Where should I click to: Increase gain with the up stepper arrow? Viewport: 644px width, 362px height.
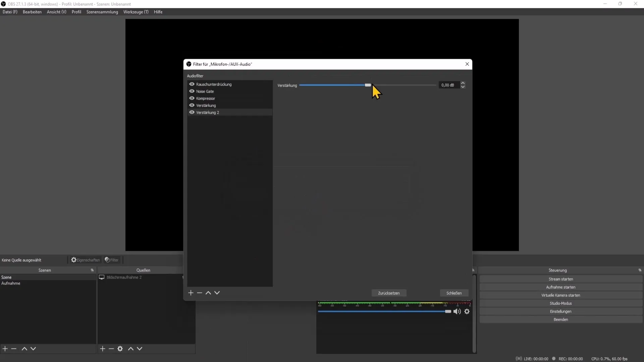pos(463,83)
